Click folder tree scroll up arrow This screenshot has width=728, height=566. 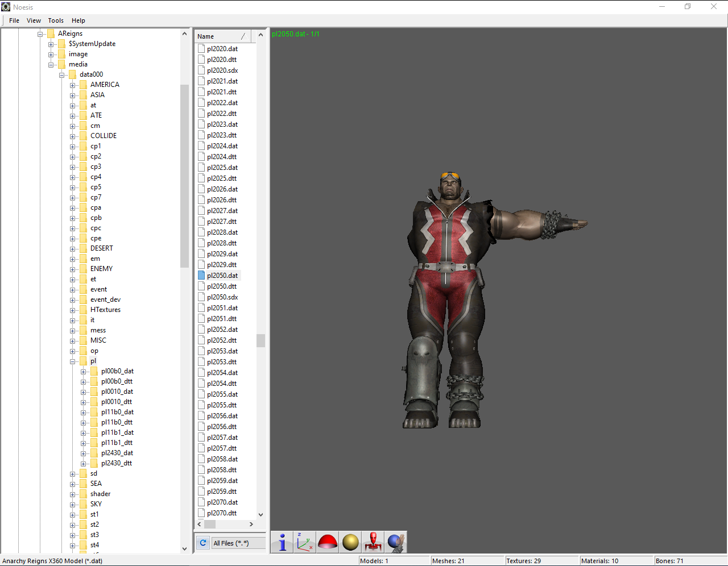click(184, 34)
